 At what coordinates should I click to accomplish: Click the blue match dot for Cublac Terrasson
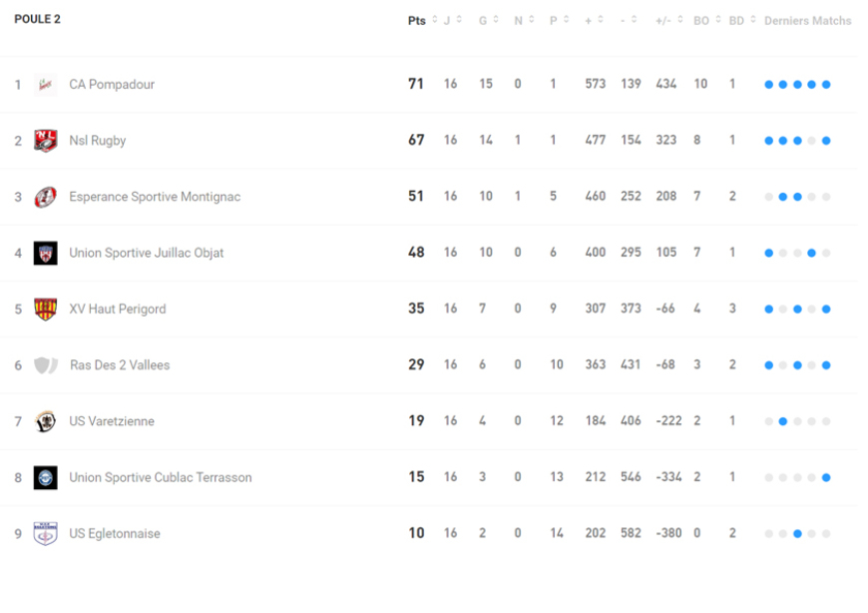click(x=826, y=477)
